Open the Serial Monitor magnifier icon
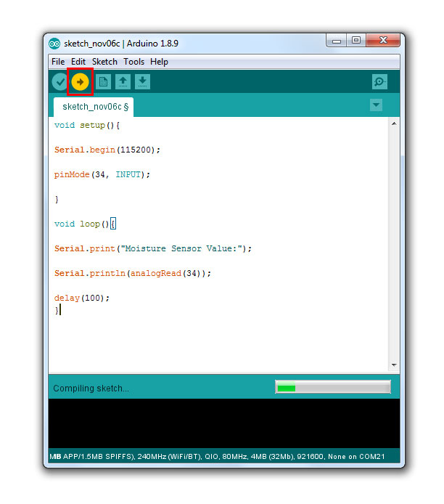 click(x=379, y=81)
